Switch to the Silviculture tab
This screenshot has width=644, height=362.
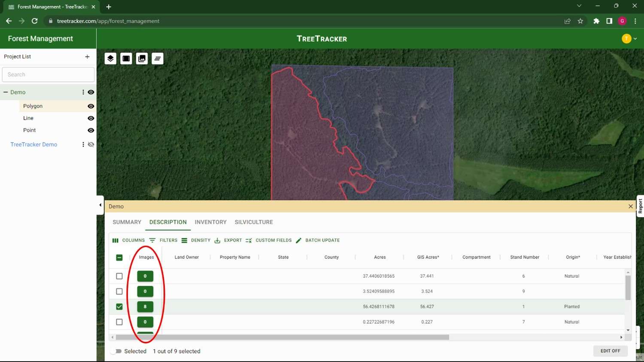coord(254,222)
